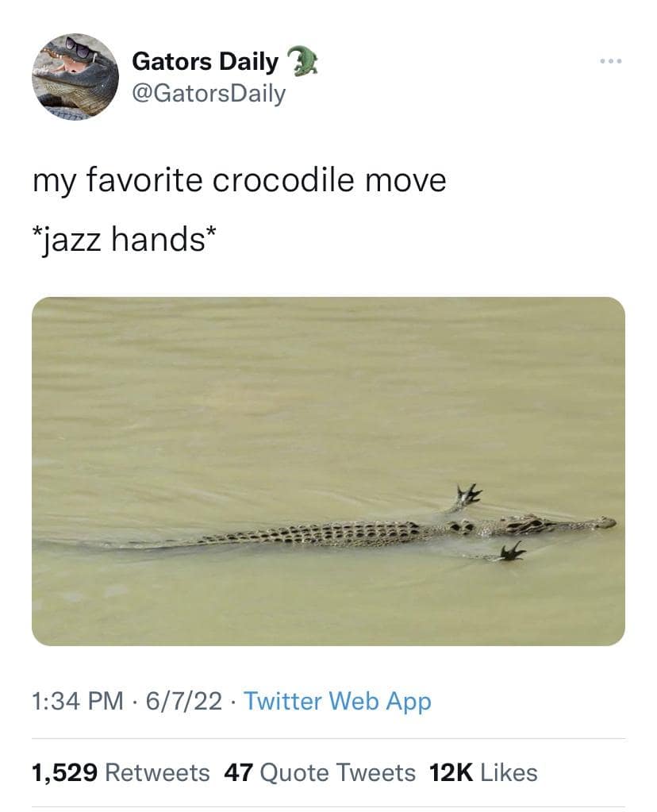
Task: View the 1,529 Retweets list
Action: pos(121,772)
